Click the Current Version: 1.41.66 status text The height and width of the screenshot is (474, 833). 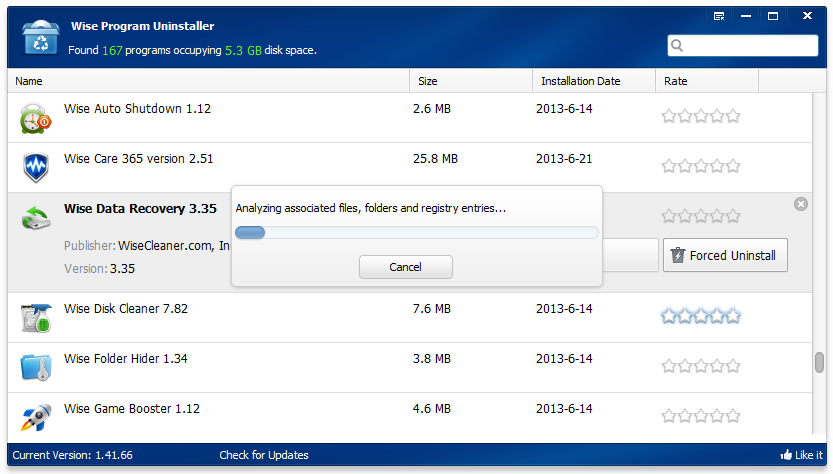pyautogui.click(x=72, y=455)
